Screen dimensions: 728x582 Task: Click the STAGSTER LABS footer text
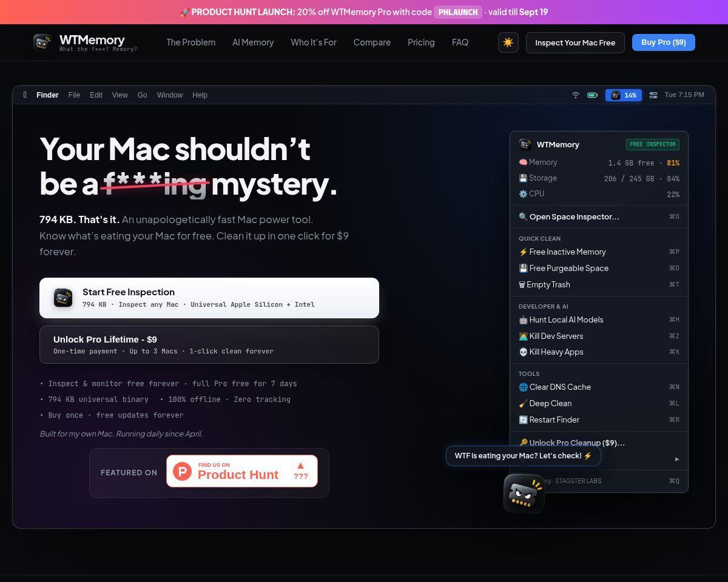click(x=578, y=481)
